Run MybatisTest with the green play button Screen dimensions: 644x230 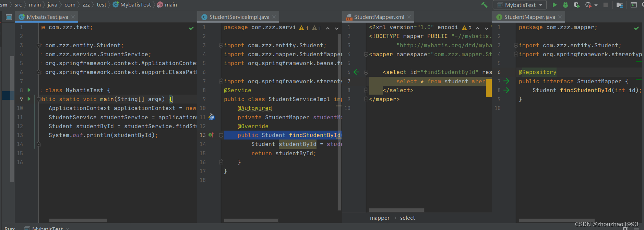554,5
